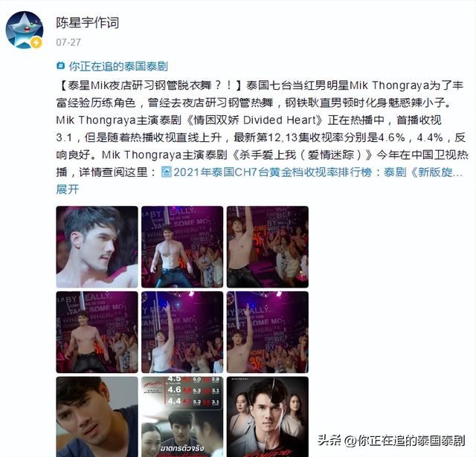Open the first face close-up photo
This screenshot has width=476, height=457.
click(x=97, y=247)
